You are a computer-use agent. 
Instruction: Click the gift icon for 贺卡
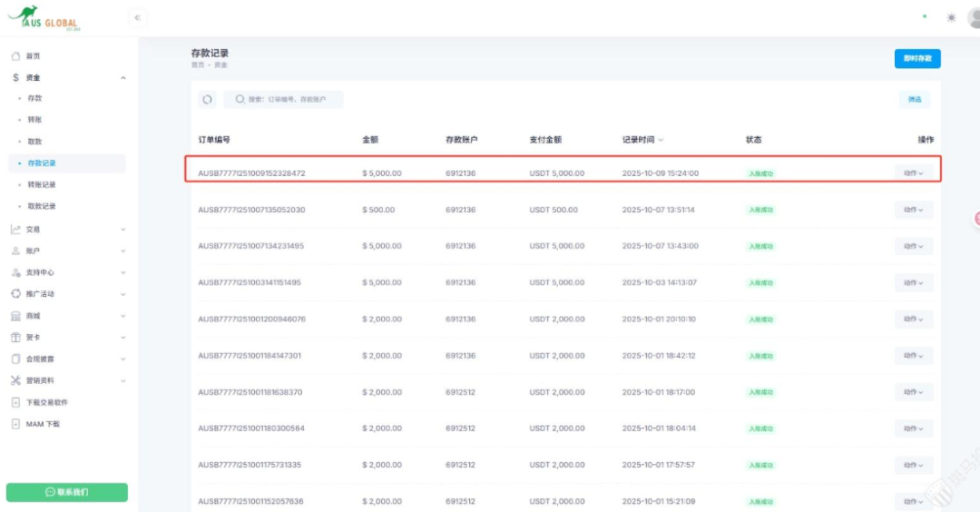pyautogui.click(x=15, y=338)
